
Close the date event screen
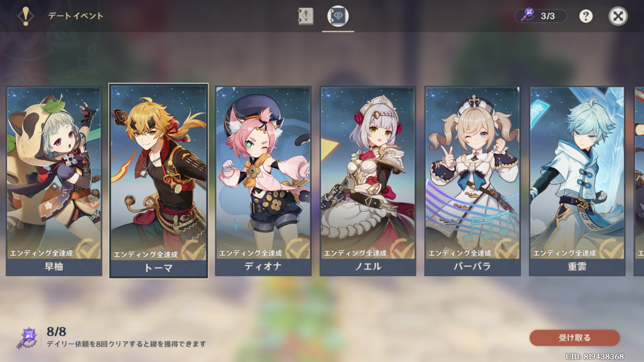point(618,16)
